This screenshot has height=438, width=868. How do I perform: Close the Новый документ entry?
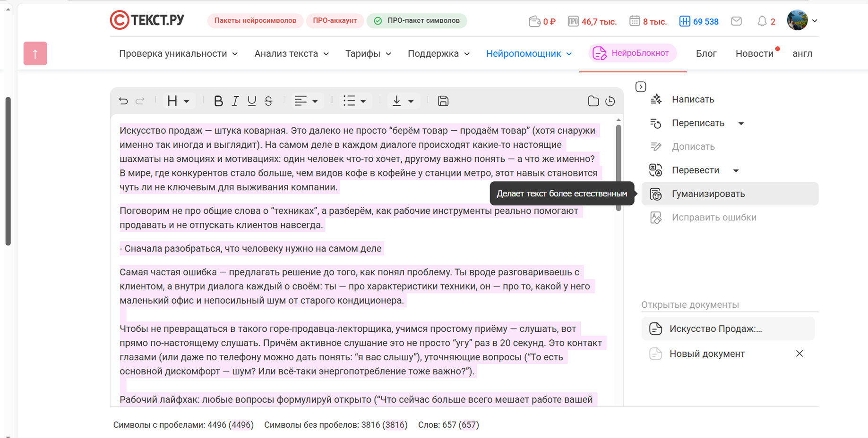point(799,354)
